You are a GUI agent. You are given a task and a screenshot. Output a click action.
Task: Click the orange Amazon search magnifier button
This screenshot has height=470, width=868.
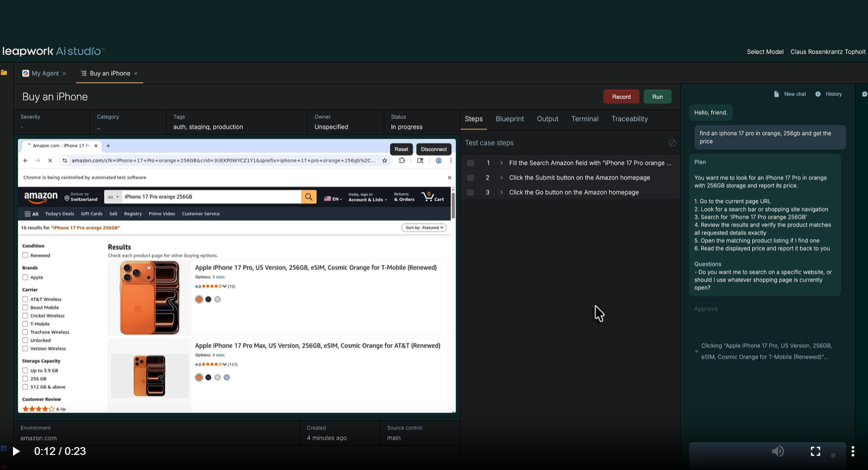click(309, 197)
